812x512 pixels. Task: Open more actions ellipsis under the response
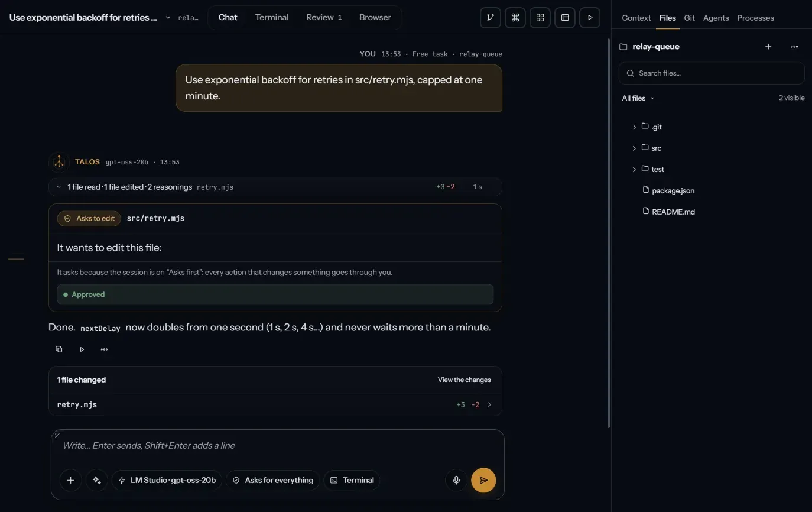coord(104,349)
